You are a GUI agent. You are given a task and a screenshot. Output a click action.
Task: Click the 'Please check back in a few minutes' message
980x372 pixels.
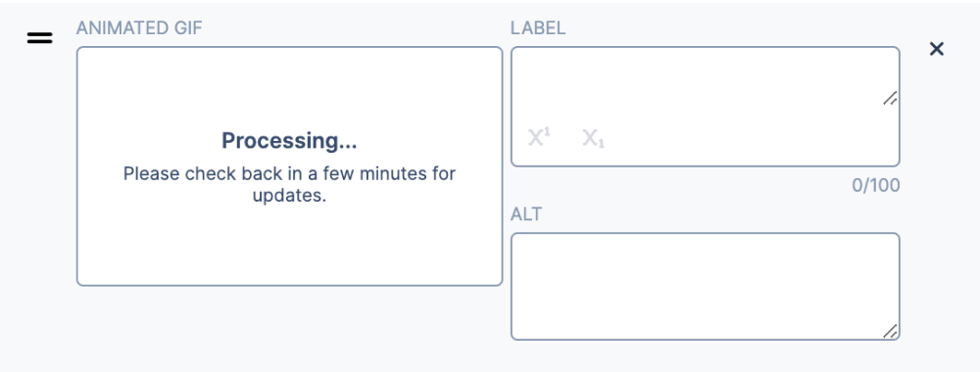(289, 173)
